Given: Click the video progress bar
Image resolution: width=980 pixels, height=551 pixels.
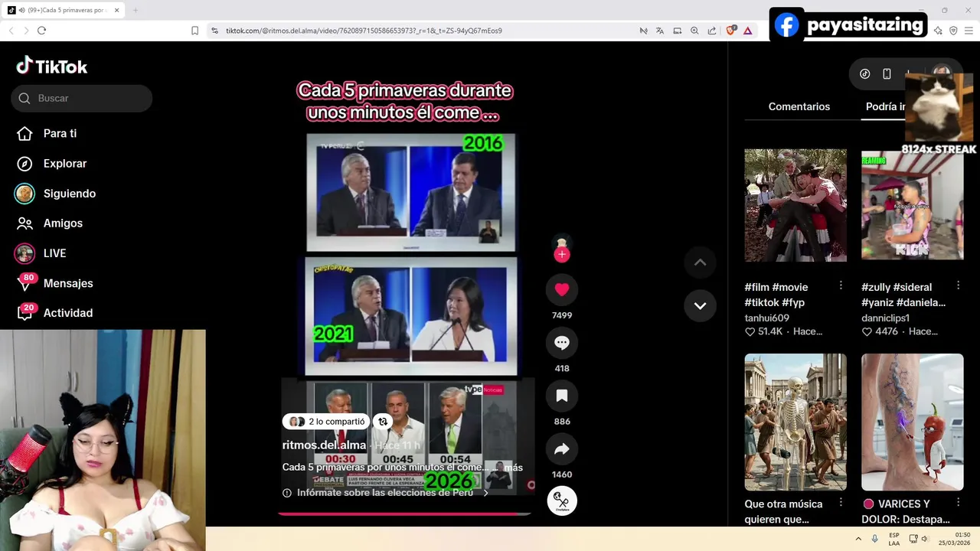Looking at the screenshot, I should 404,514.
